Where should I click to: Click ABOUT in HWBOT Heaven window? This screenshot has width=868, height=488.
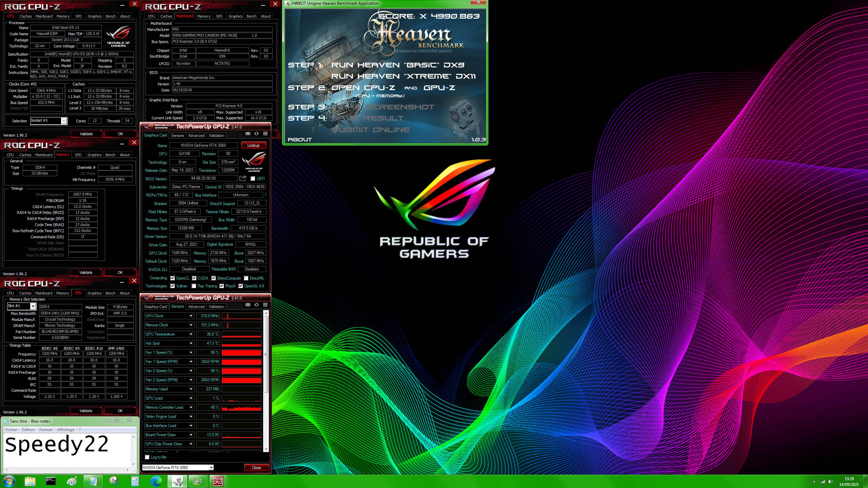click(x=300, y=140)
